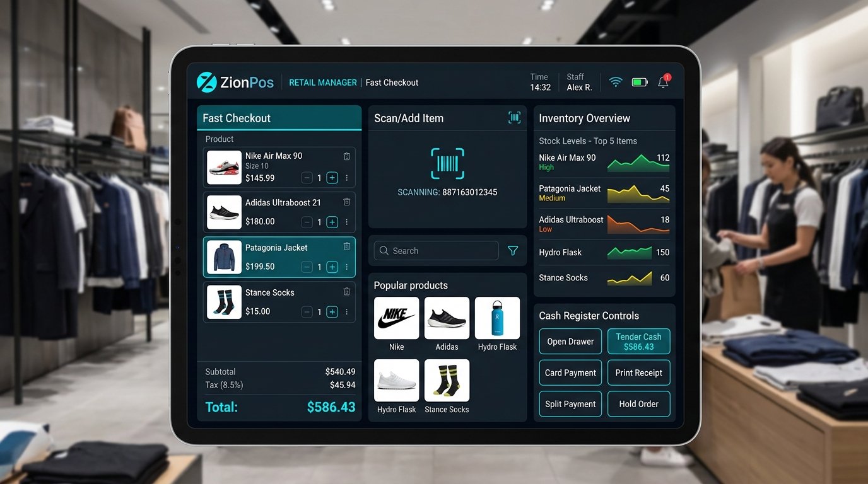The image size is (868, 484).
Task: Open the search filter funnel icon
Action: [513, 251]
